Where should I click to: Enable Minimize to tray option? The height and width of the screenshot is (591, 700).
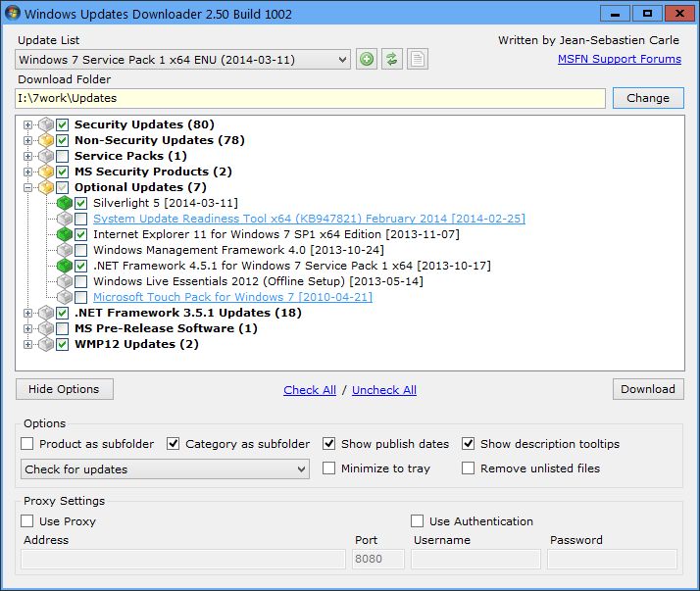tap(329, 468)
